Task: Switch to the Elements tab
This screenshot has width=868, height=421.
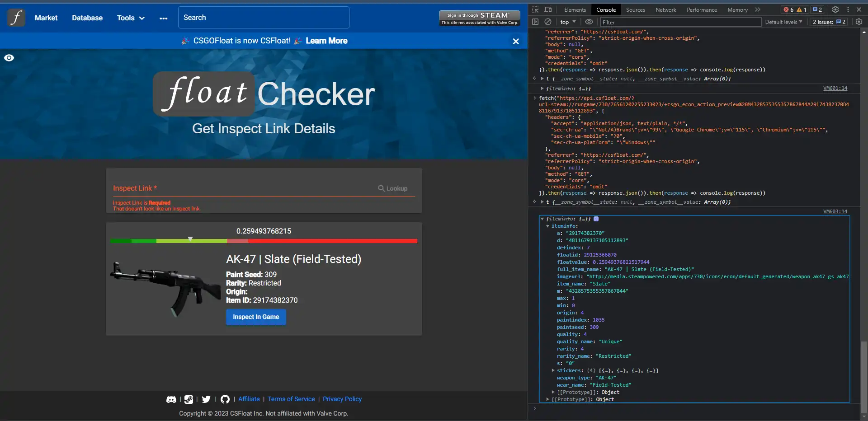Action: (x=575, y=9)
